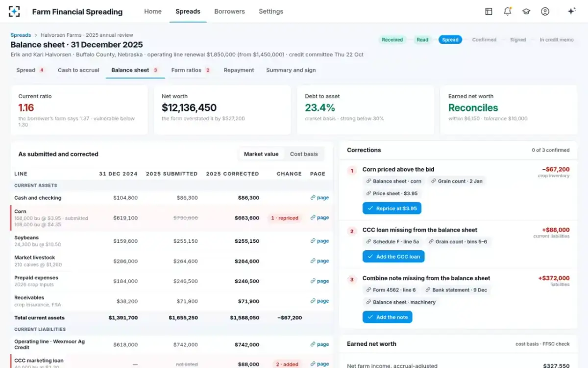
Task: Select Market value basis toggle
Action: click(261, 154)
